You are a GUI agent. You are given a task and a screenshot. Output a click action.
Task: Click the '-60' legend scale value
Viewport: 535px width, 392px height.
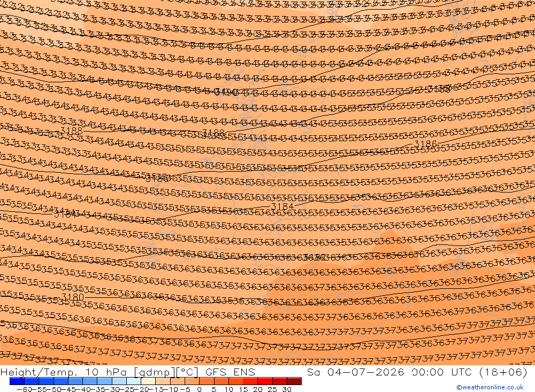[24, 389]
